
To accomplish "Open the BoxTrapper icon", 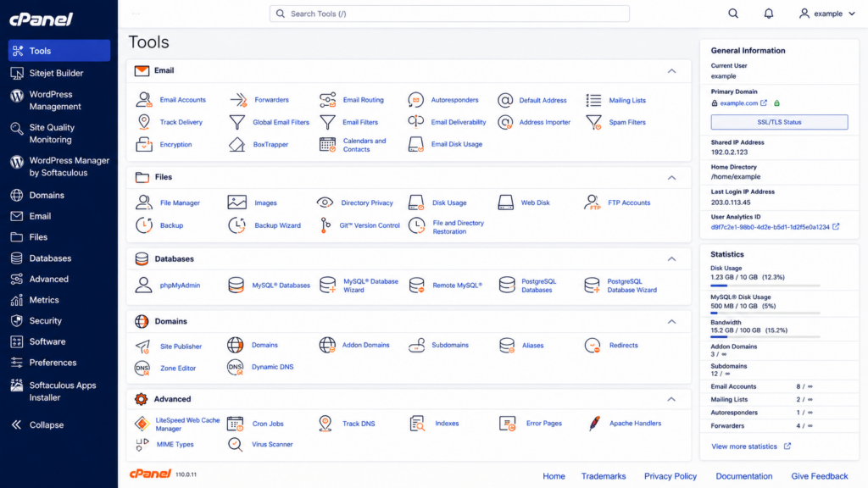I will [x=237, y=144].
